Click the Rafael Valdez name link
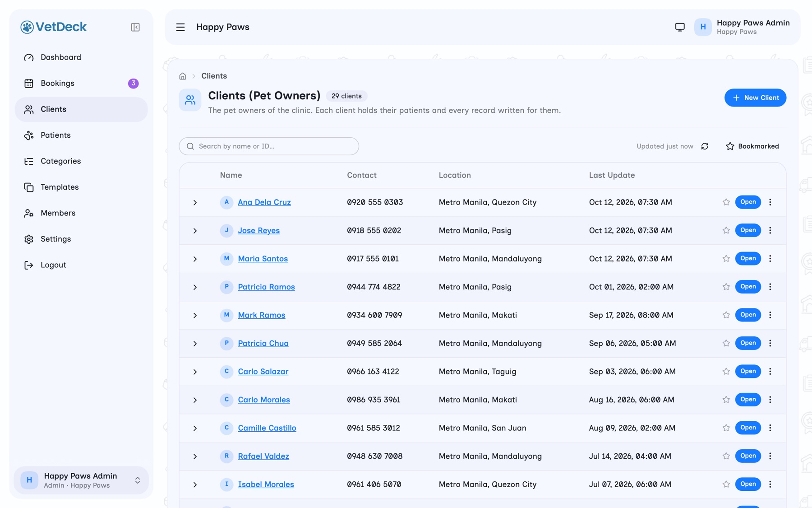The width and height of the screenshot is (812, 508). point(263,456)
